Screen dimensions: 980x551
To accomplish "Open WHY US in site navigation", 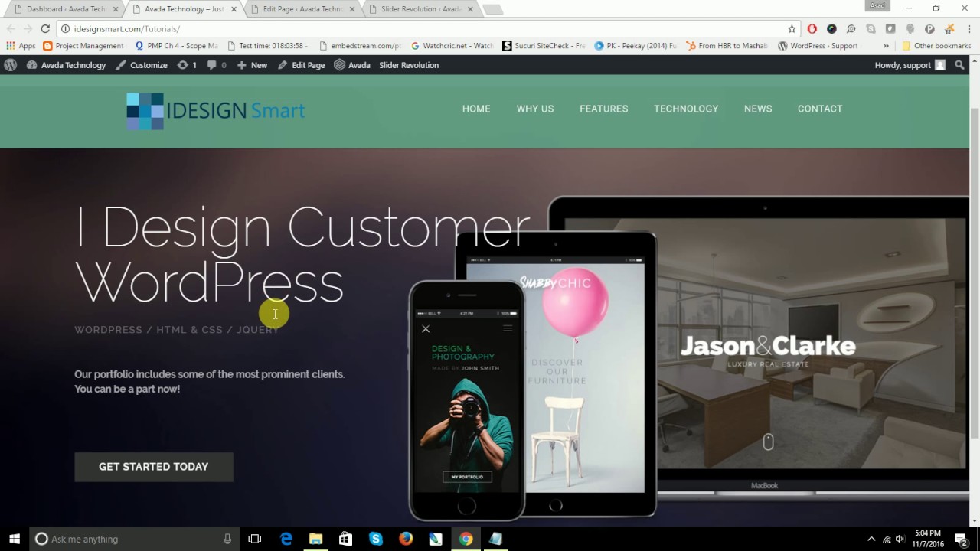I will pos(535,109).
